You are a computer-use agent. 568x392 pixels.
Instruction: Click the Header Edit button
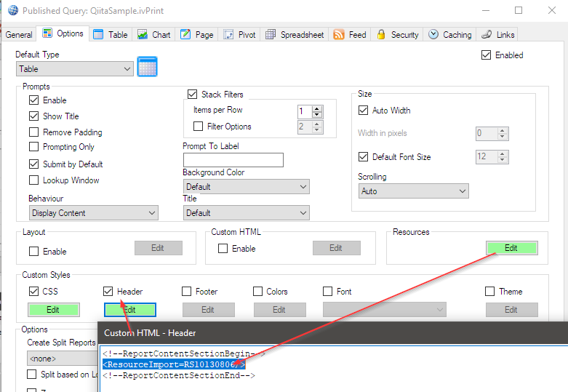click(x=130, y=310)
